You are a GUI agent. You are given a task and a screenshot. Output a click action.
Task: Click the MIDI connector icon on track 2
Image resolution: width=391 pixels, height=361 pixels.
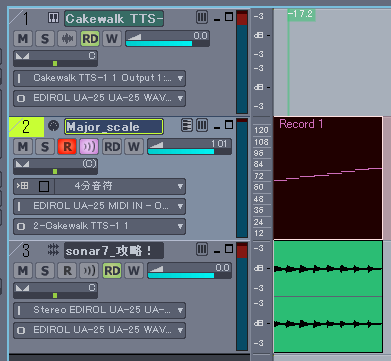pyautogui.click(x=53, y=126)
